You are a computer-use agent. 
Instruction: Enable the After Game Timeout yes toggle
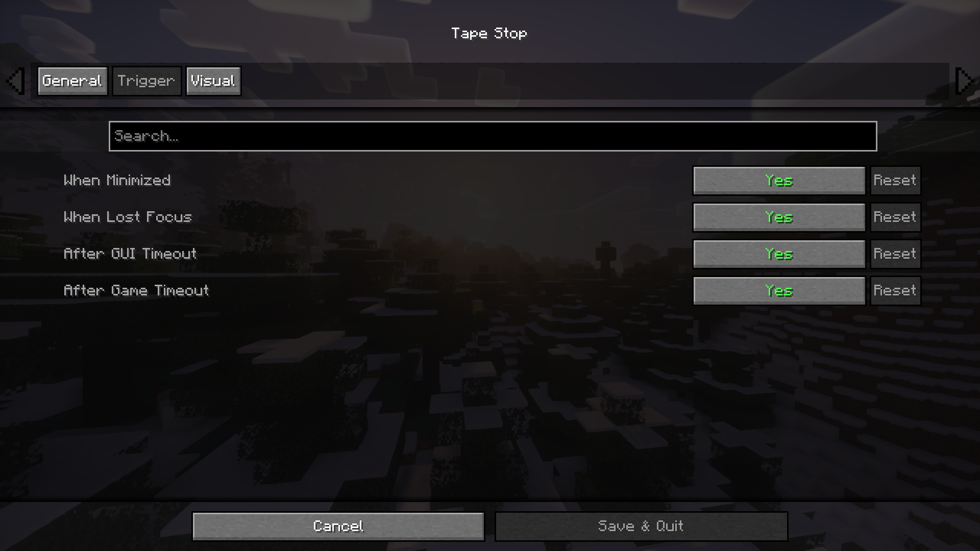pyautogui.click(x=779, y=291)
